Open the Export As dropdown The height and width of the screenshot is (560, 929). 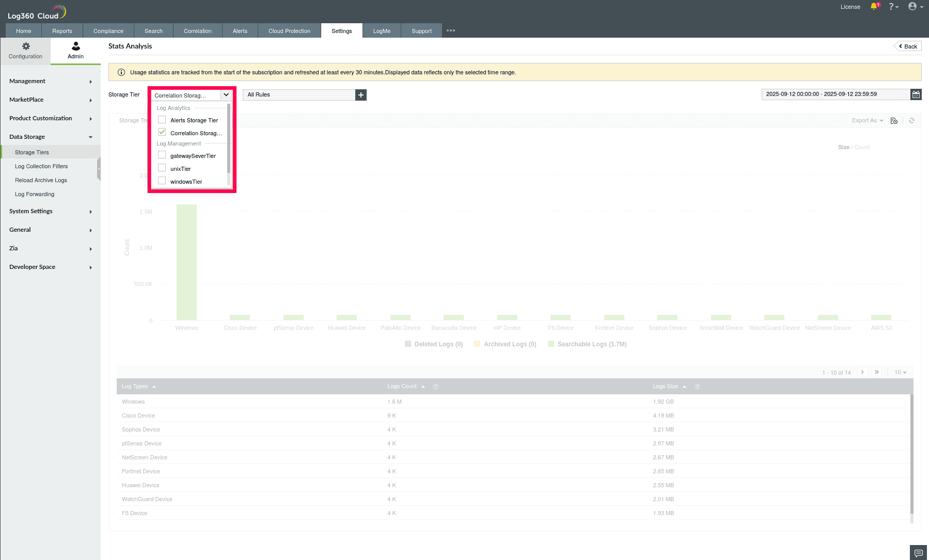tap(868, 121)
